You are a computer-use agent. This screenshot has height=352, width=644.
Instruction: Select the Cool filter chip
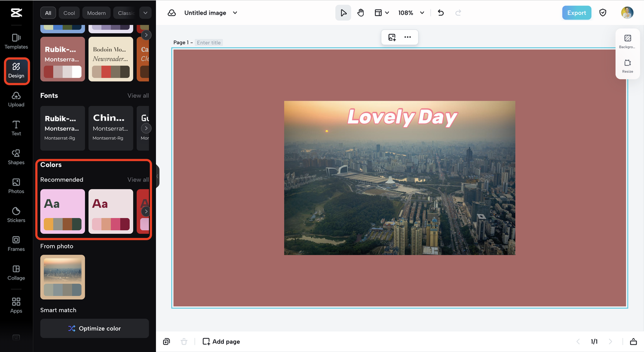click(x=69, y=13)
